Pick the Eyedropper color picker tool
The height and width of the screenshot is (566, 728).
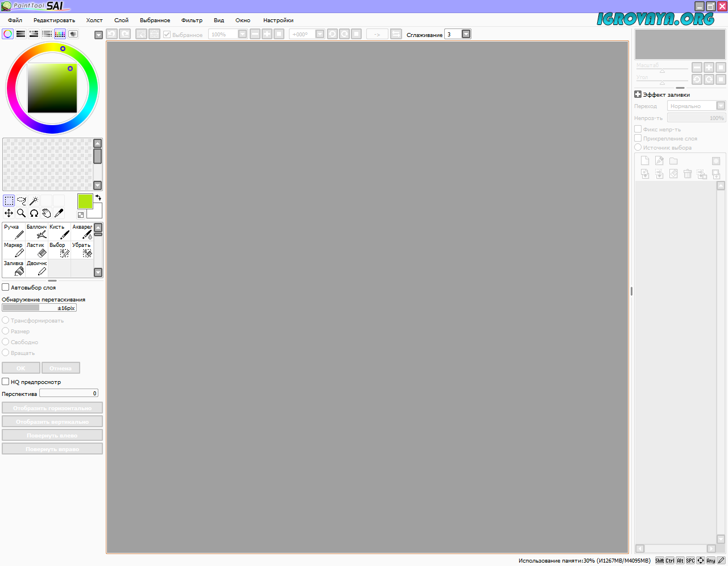pyautogui.click(x=59, y=213)
